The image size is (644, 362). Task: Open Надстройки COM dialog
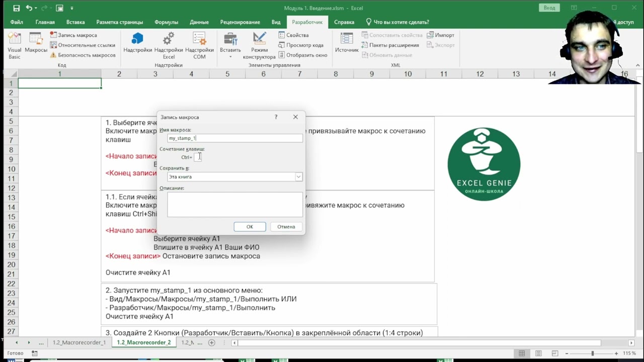pos(199,45)
